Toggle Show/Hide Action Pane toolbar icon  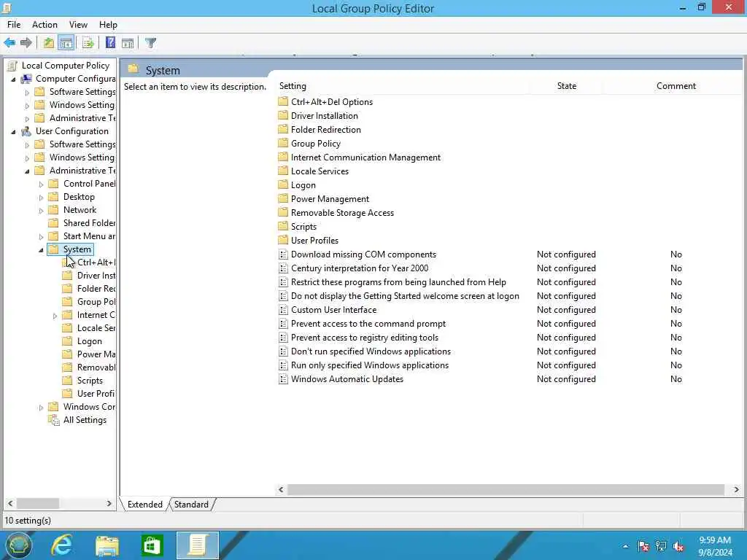point(128,43)
